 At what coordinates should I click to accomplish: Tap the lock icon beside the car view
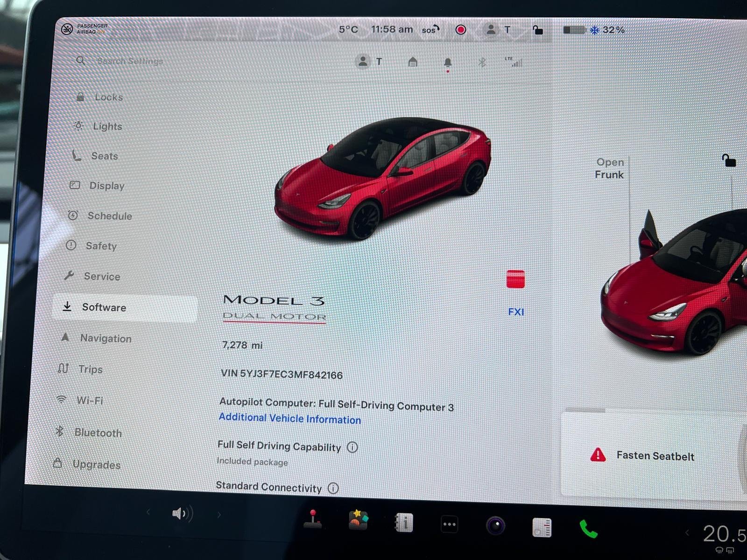(x=728, y=161)
